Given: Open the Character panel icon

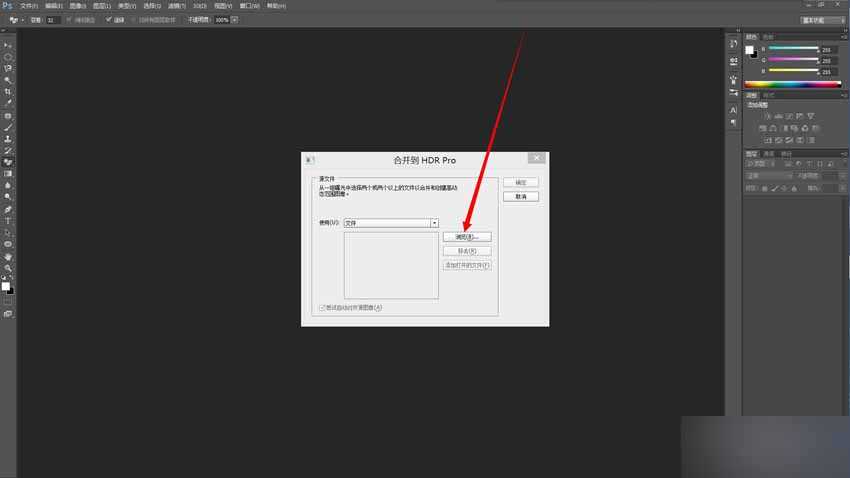Looking at the screenshot, I should [x=733, y=110].
